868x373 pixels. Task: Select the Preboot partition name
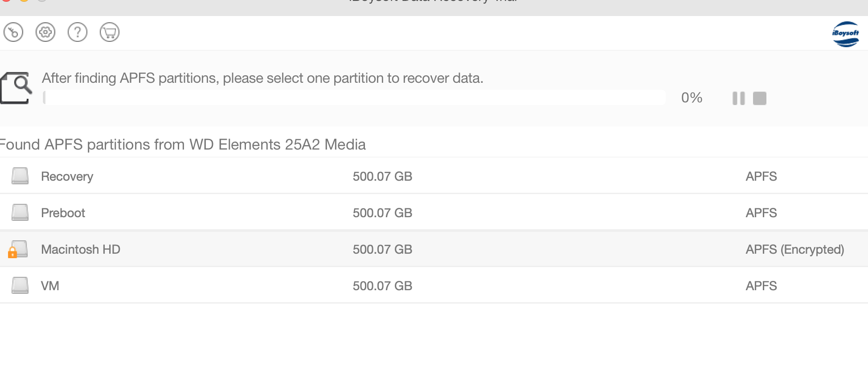click(x=63, y=213)
